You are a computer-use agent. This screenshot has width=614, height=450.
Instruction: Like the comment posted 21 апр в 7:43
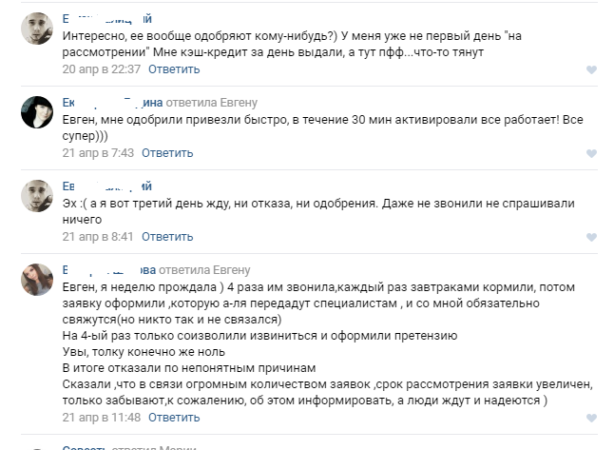pyautogui.click(x=591, y=153)
